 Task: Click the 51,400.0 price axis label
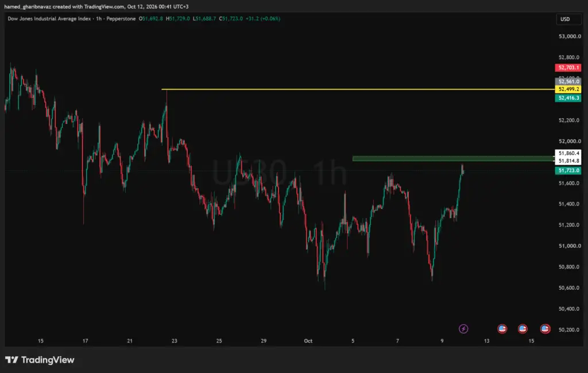[x=570, y=204]
